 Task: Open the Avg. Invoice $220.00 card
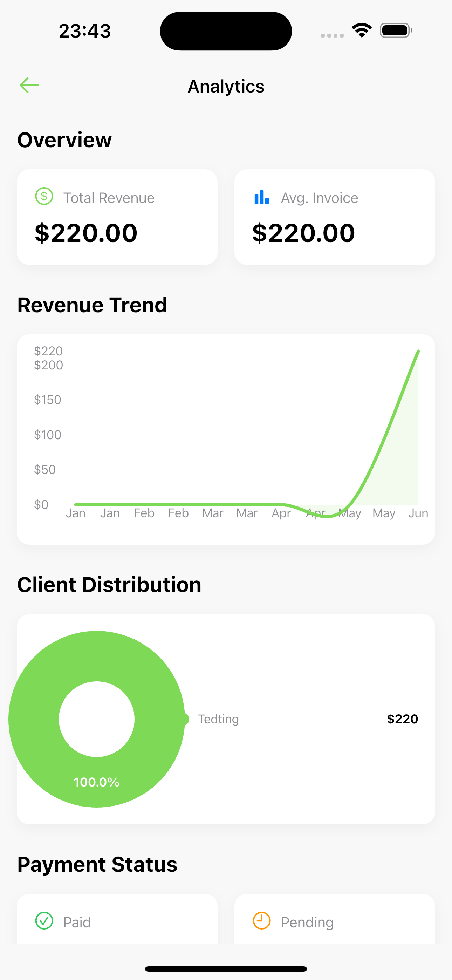[335, 217]
